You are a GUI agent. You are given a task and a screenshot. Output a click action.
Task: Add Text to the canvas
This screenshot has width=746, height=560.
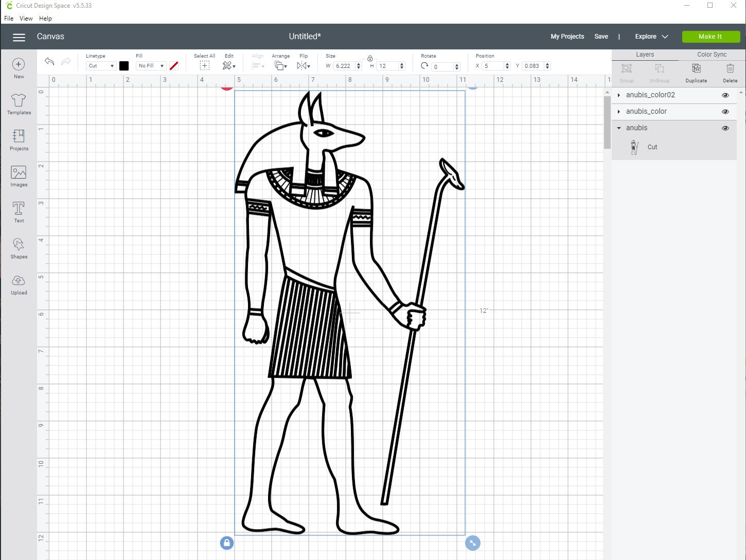coord(19,212)
